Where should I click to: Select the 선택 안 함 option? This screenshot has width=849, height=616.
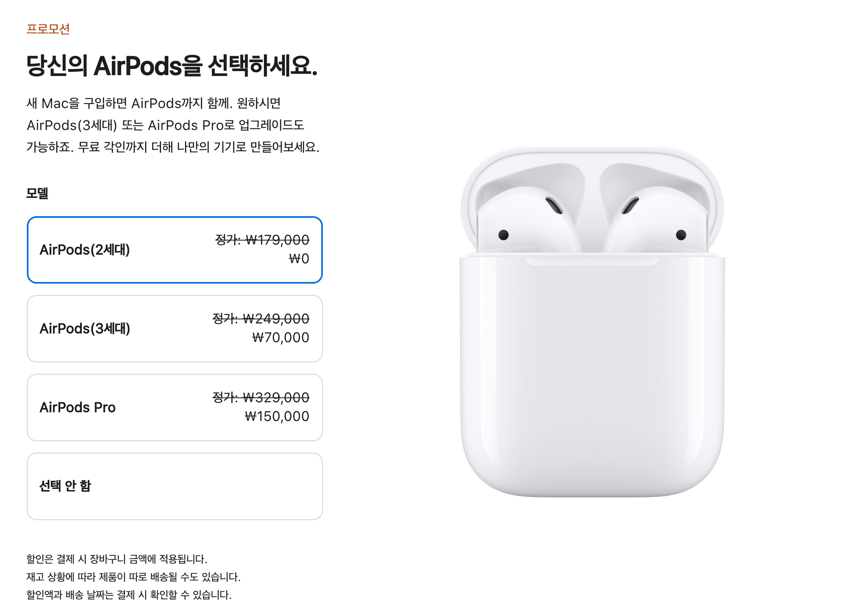(x=174, y=486)
